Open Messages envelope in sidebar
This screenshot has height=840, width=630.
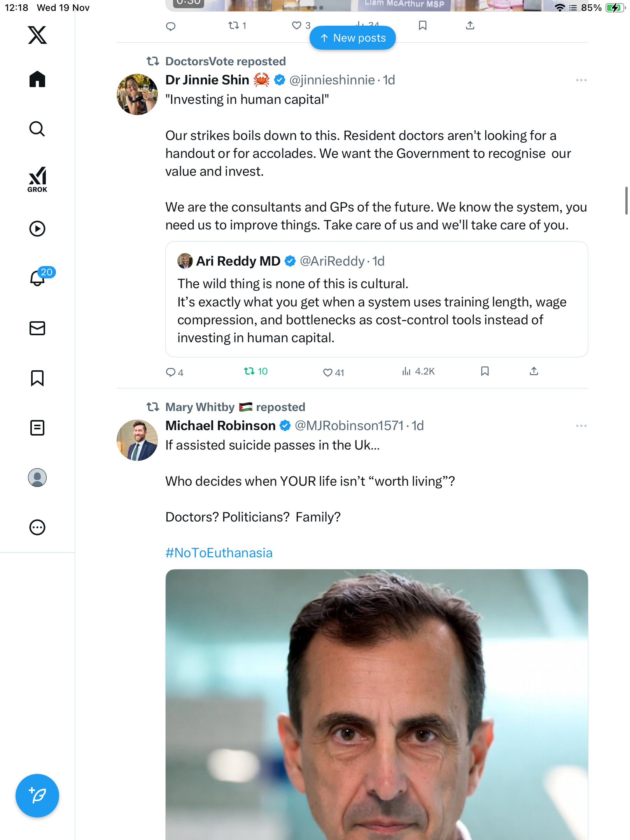(37, 328)
